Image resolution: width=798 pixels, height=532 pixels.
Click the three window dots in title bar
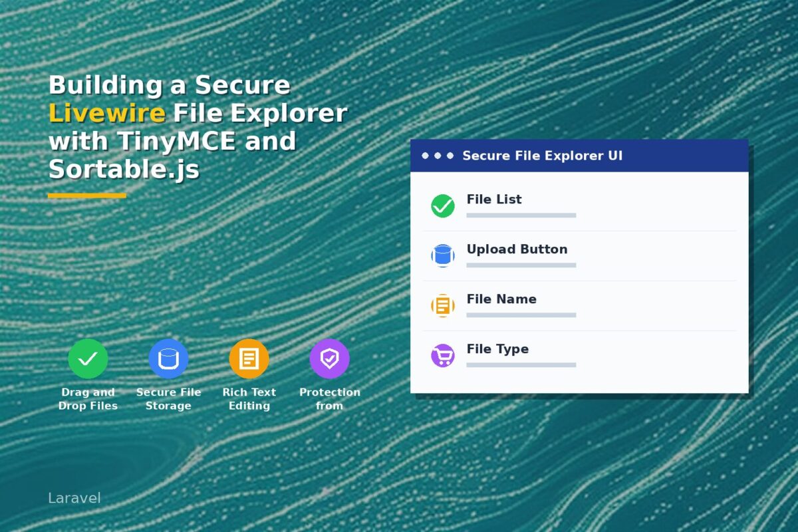[438, 156]
